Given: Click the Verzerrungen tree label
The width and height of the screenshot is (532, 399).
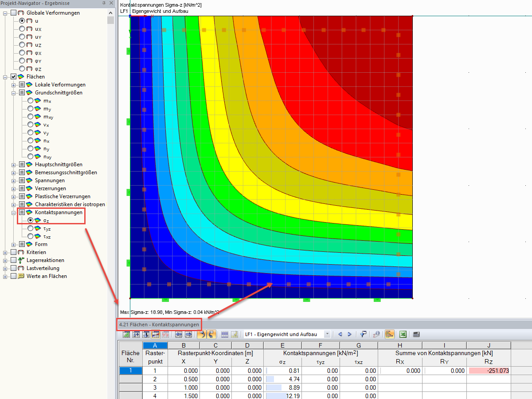Looking at the screenshot, I should point(50,188).
